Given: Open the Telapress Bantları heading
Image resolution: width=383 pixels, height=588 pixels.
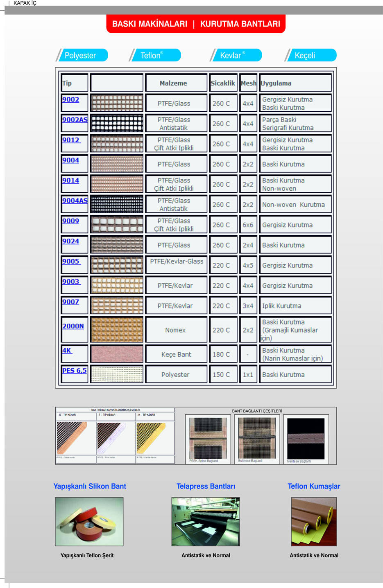Looking at the screenshot, I should pos(206,486).
